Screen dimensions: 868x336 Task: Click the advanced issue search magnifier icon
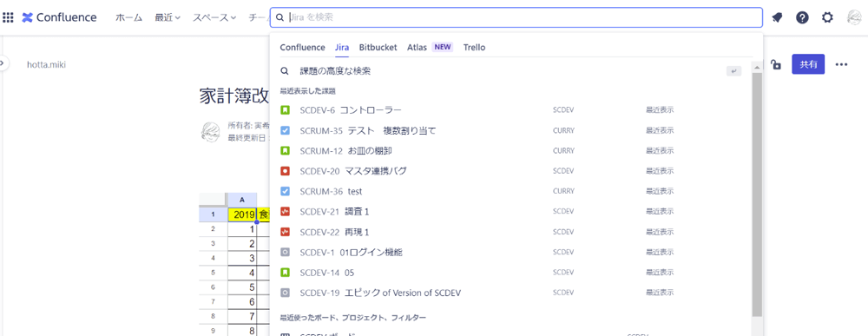click(x=285, y=71)
